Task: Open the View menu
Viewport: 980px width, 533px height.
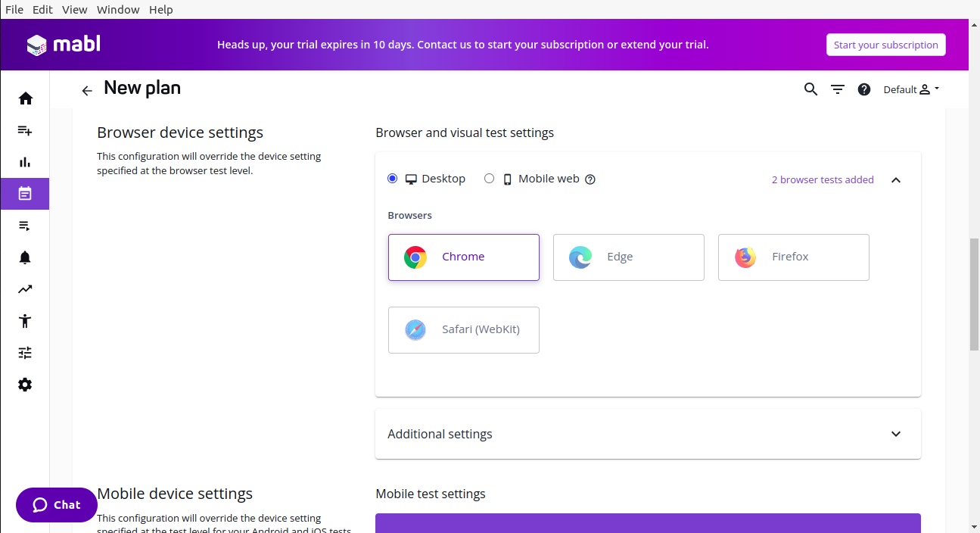Action: (x=75, y=10)
